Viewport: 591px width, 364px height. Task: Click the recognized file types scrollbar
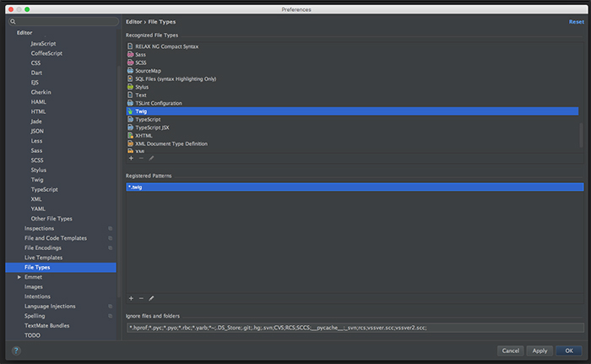(581, 134)
